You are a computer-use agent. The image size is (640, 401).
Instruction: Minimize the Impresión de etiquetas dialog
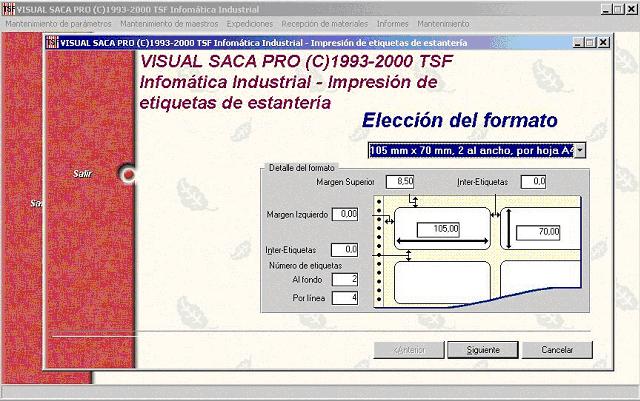pos(578,42)
